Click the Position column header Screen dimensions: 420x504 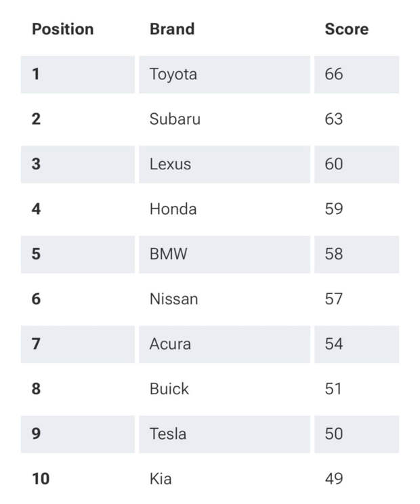[62, 29]
